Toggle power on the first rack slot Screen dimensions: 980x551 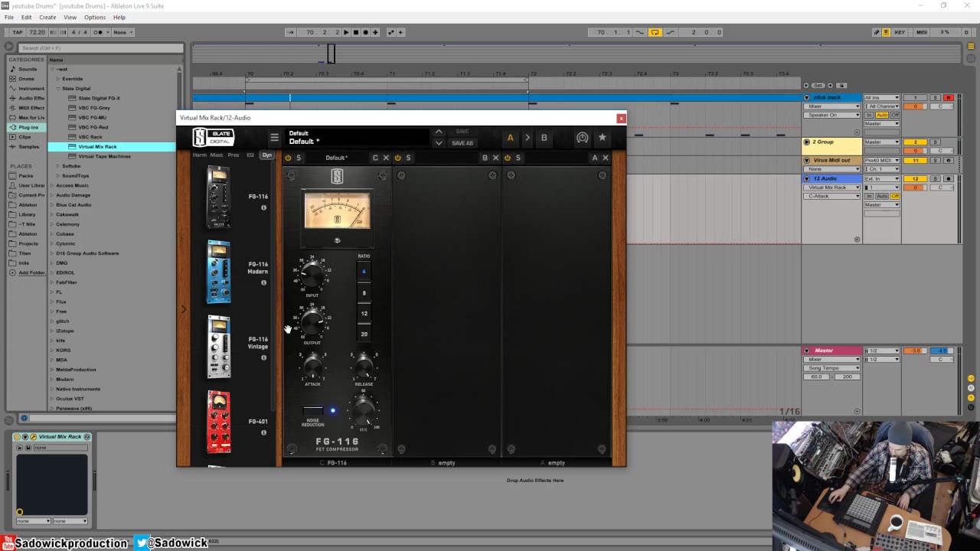click(x=289, y=158)
